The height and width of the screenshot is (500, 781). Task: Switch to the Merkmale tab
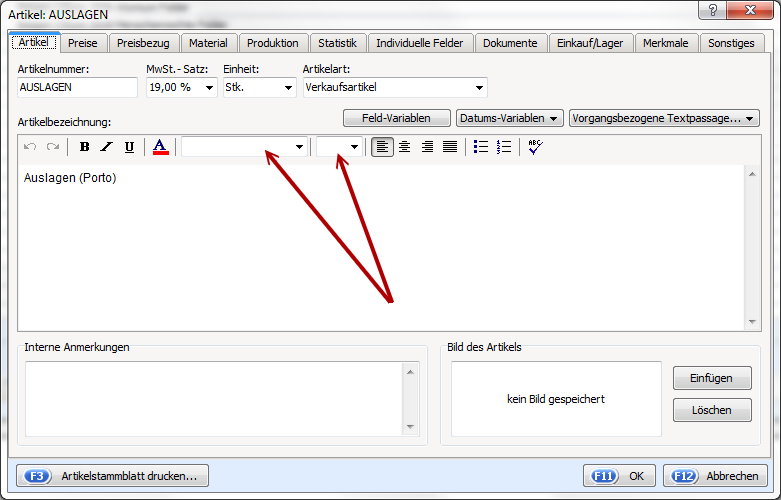click(666, 43)
